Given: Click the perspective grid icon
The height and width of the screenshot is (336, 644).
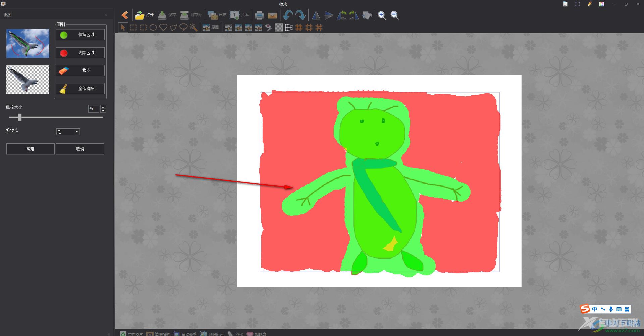Looking at the screenshot, I should [289, 27].
